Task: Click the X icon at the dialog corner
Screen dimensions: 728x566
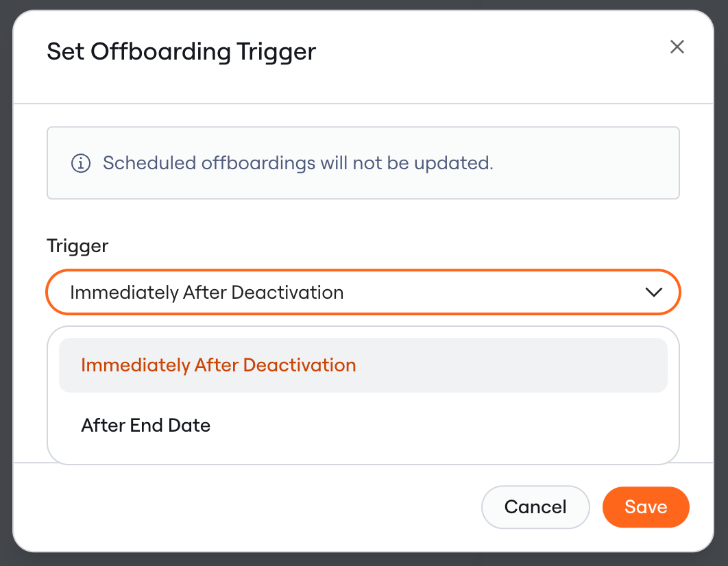Action: tap(677, 47)
